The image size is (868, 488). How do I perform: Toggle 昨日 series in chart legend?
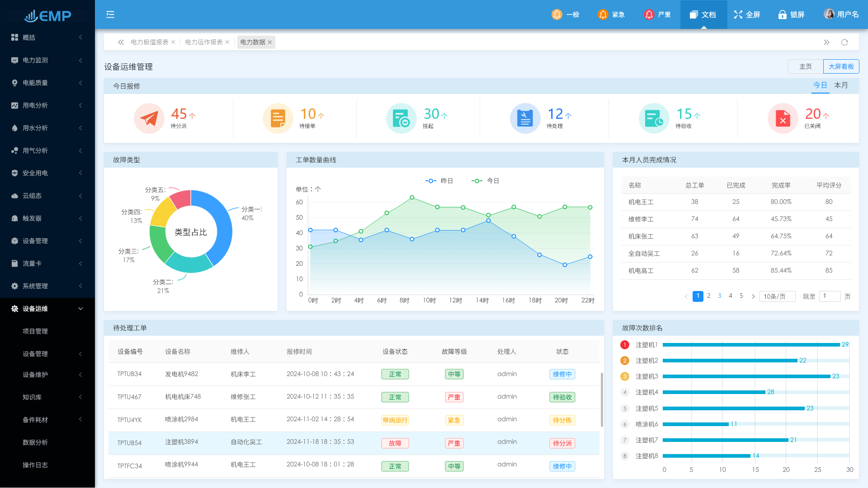click(439, 181)
